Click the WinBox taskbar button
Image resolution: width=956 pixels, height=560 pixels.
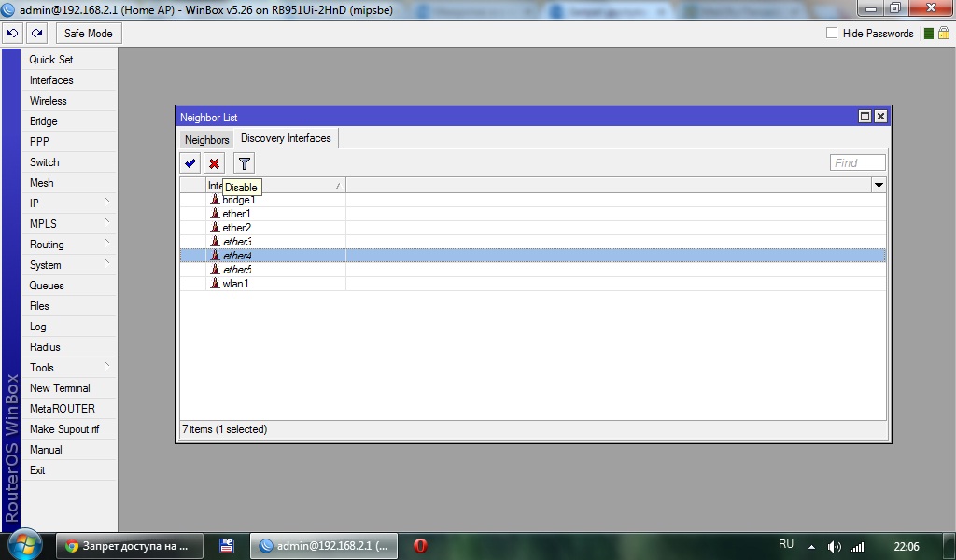(x=324, y=546)
